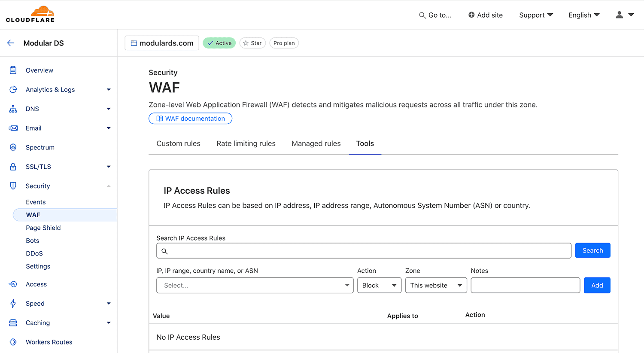Expand the DNS menu arrow
Viewport: 644px width, 353px height.
(x=109, y=109)
